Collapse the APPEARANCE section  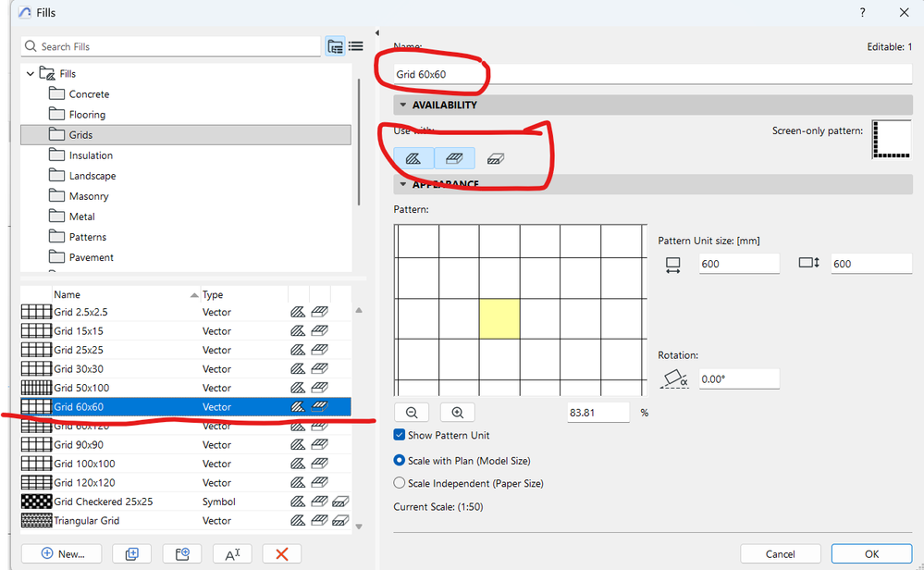pyautogui.click(x=403, y=184)
